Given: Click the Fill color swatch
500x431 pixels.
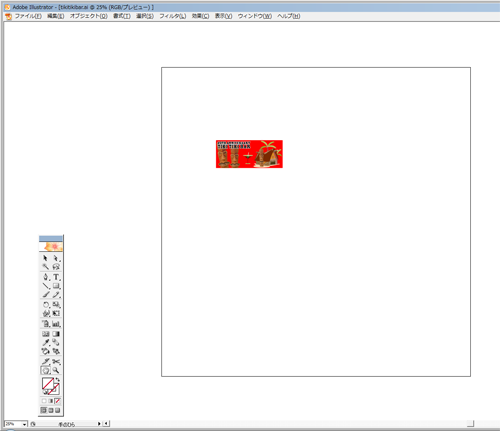Looking at the screenshot, I should (48, 384).
